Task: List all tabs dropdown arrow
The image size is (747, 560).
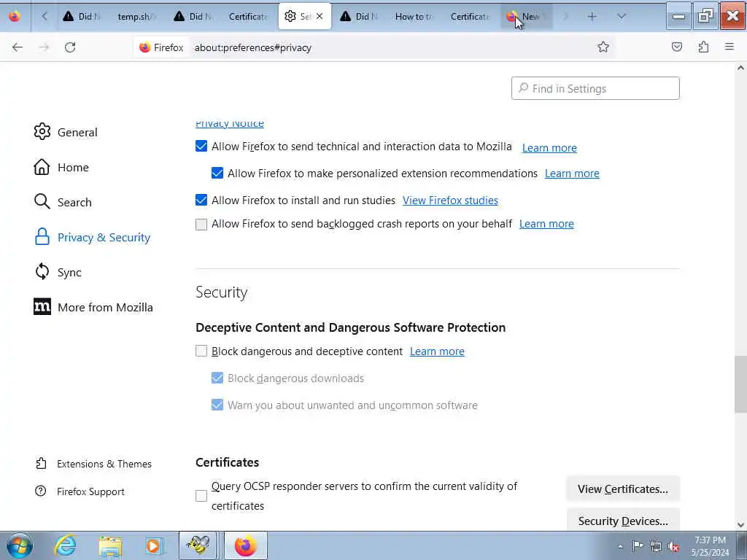Action: [x=621, y=17]
